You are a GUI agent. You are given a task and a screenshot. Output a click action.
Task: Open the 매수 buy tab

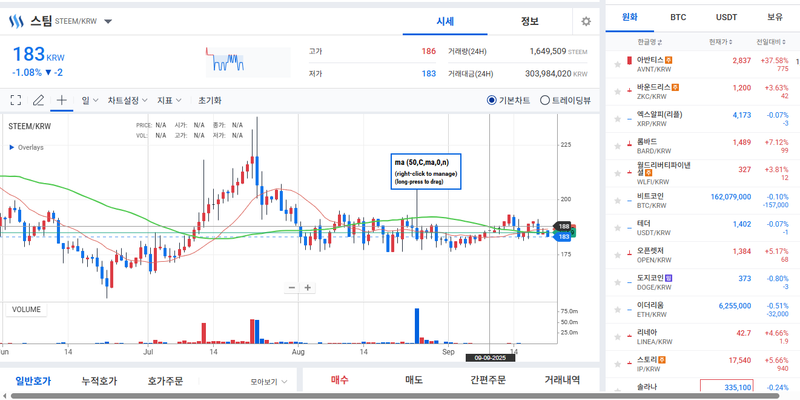tap(340, 380)
